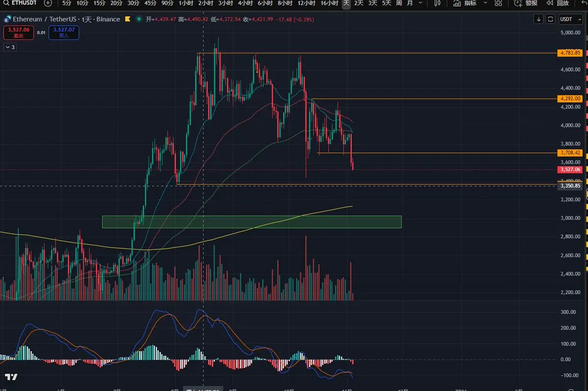Choose the 6小时 interval

tap(265, 3)
